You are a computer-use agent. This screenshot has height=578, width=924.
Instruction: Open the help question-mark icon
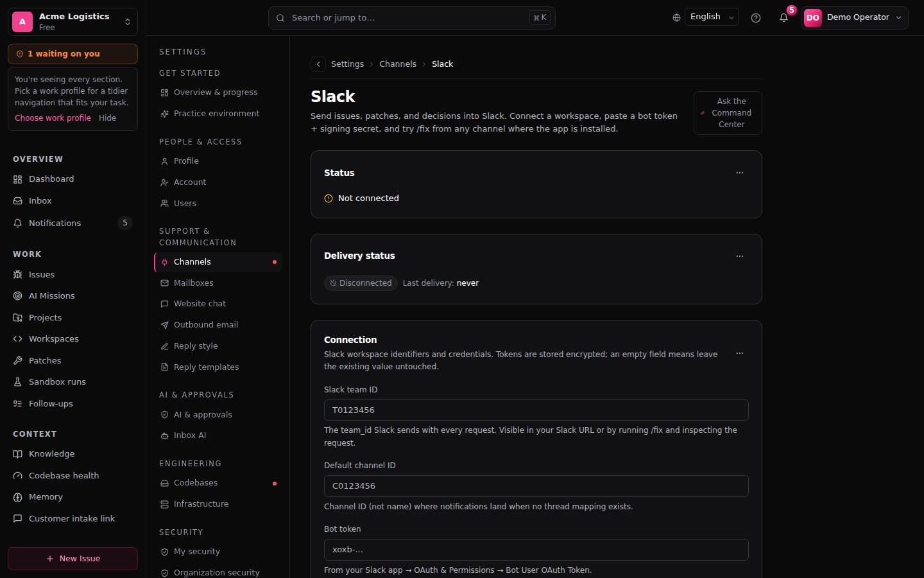click(756, 18)
